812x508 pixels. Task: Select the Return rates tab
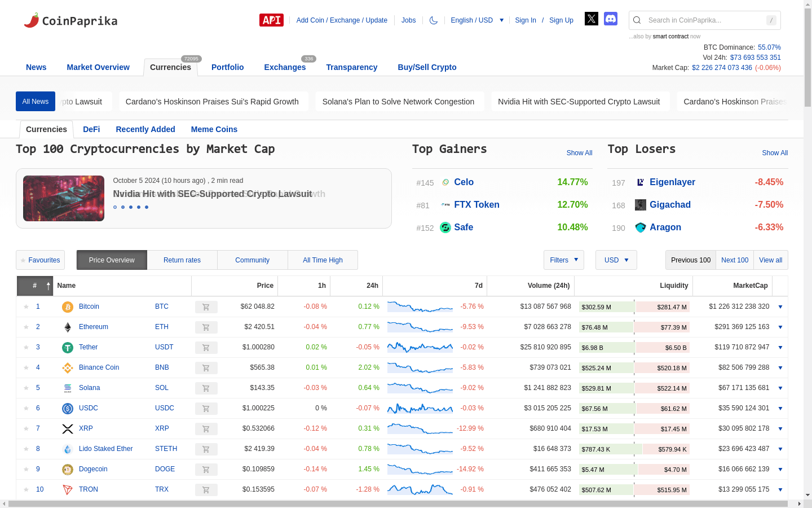click(x=182, y=260)
